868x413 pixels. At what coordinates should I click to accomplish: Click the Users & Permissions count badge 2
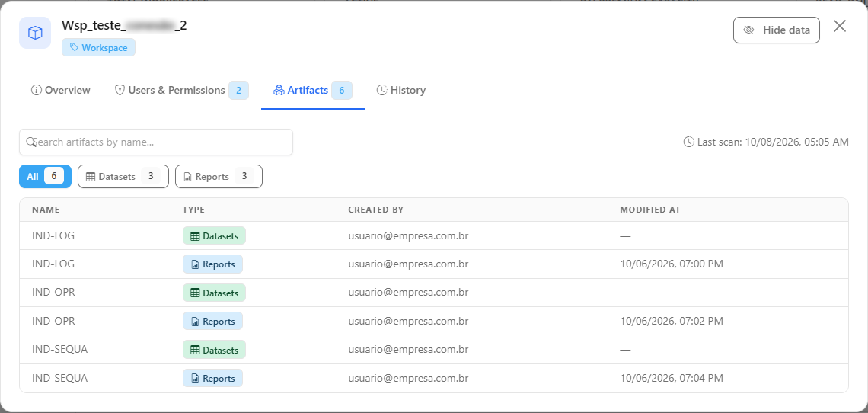click(x=238, y=91)
